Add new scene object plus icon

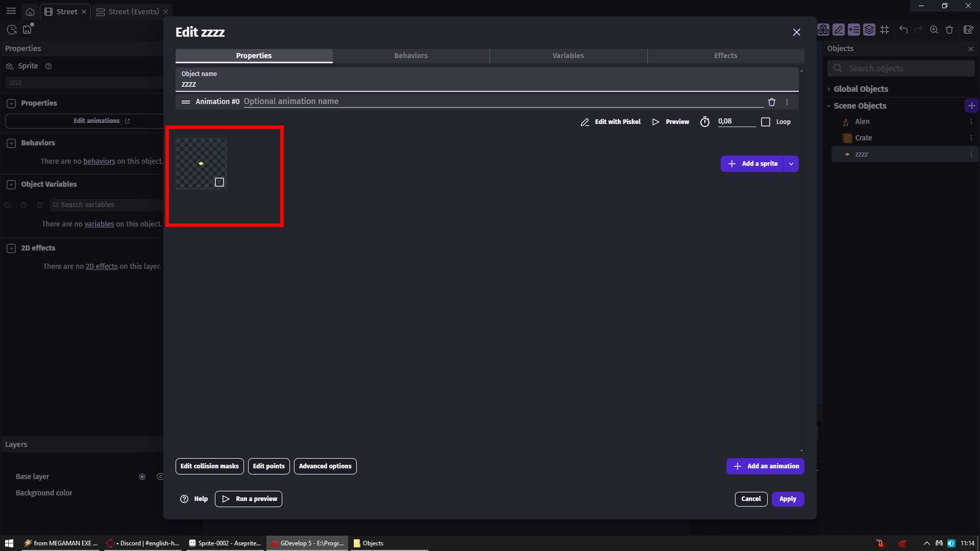tap(971, 106)
